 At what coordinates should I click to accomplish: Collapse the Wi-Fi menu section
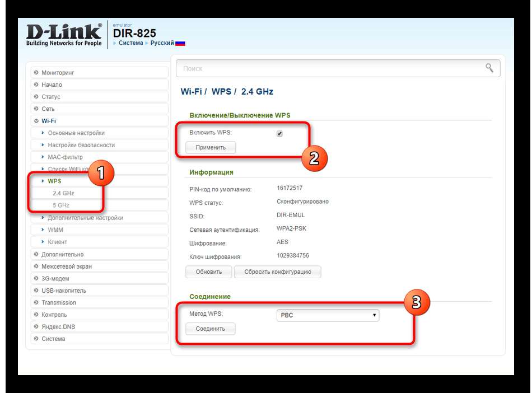pos(49,121)
